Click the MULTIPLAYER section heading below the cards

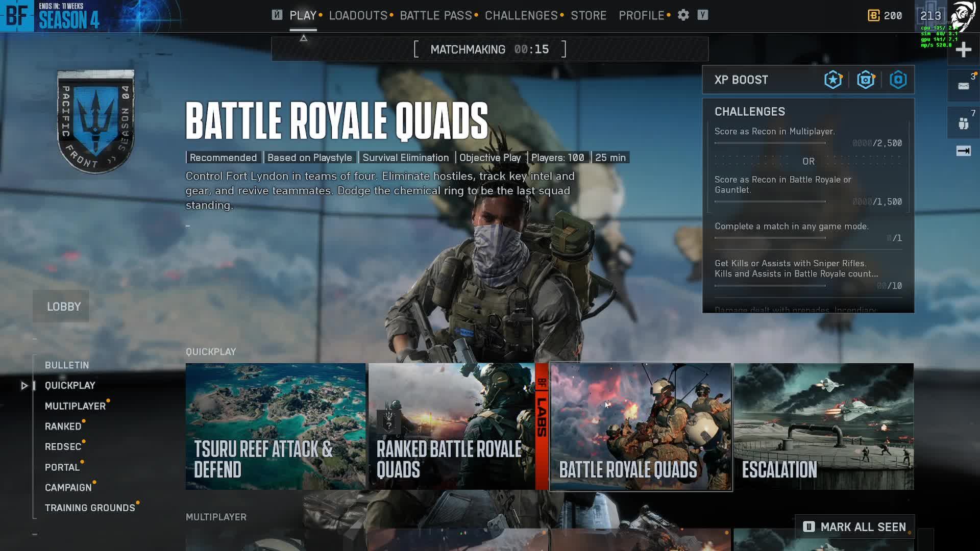pos(216,517)
